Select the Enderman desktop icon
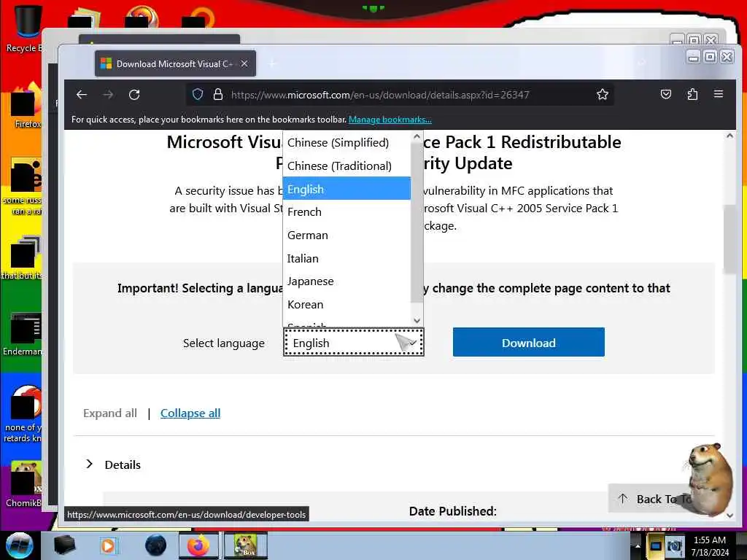The width and height of the screenshot is (747, 560). [x=23, y=334]
